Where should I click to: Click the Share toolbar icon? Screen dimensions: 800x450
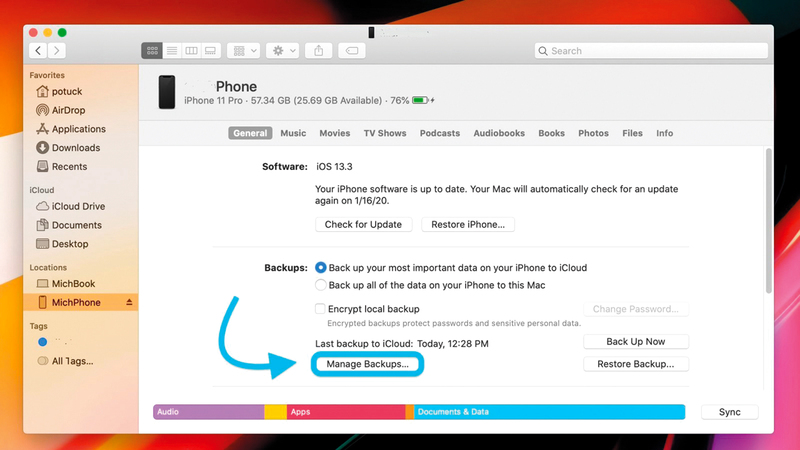(x=319, y=50)
